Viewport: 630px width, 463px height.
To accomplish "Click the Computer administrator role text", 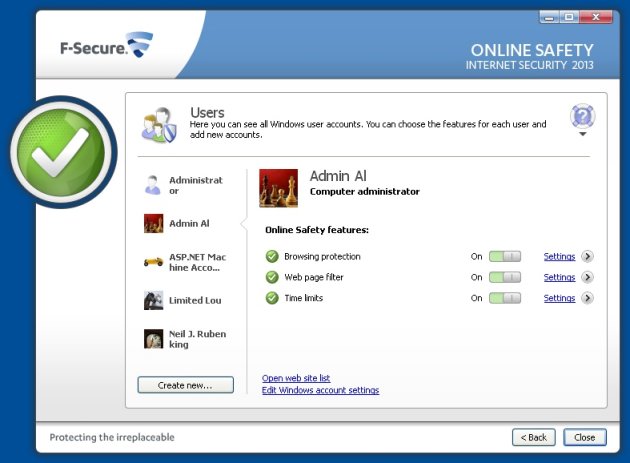I will click(364, 192).
